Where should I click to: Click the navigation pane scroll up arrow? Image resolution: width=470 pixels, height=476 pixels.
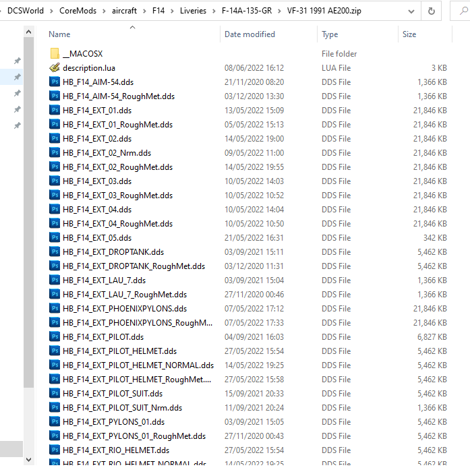tap(28, 32)
